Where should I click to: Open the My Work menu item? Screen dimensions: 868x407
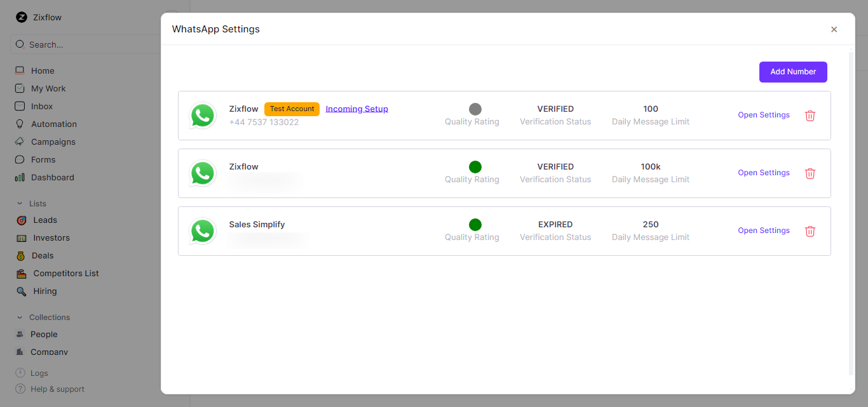click(48, 88)
